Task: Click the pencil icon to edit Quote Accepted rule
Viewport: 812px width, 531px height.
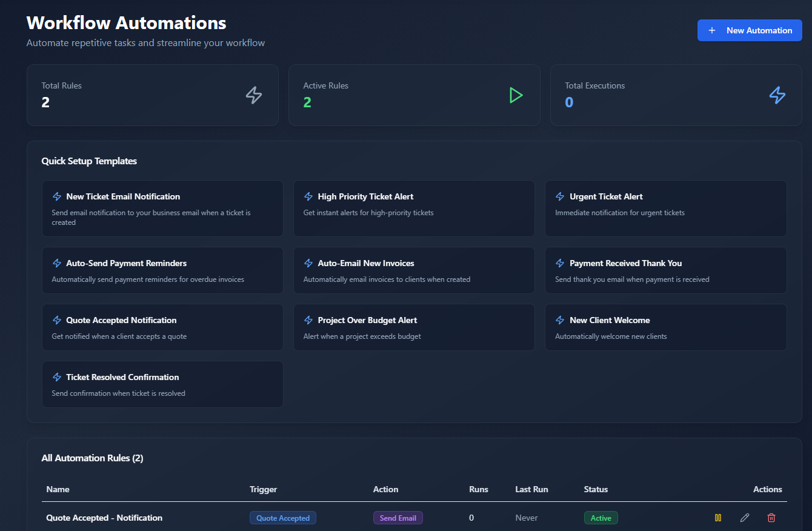Action: (x=745, y=518)
